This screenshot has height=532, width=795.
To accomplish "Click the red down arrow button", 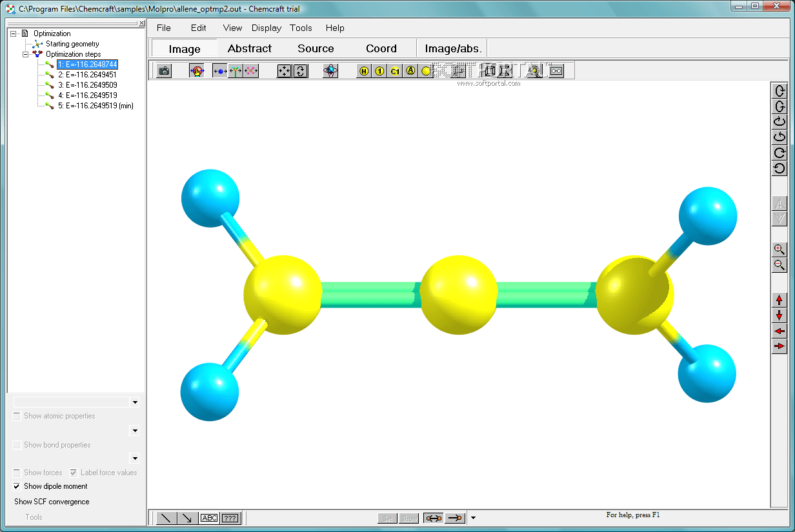I will coord(780,315).
